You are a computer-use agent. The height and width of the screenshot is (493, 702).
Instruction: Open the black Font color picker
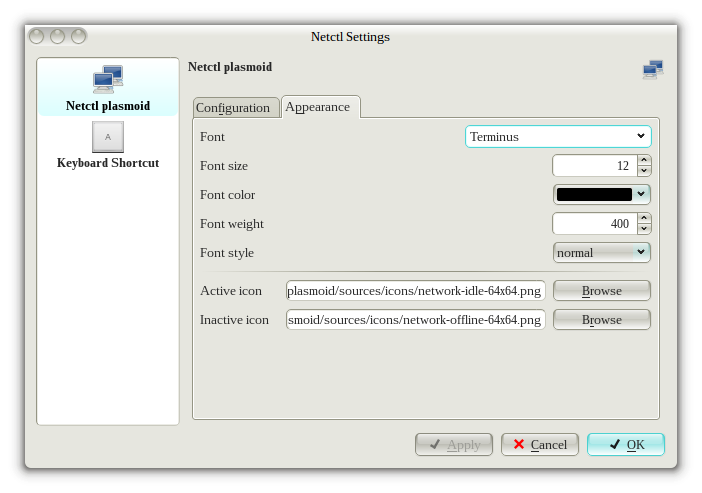click(601, 195)
